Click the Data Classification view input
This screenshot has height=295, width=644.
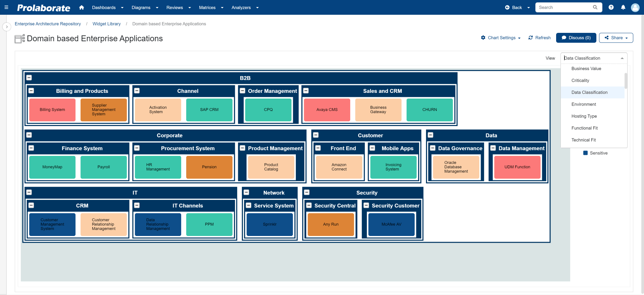[594, 58]
